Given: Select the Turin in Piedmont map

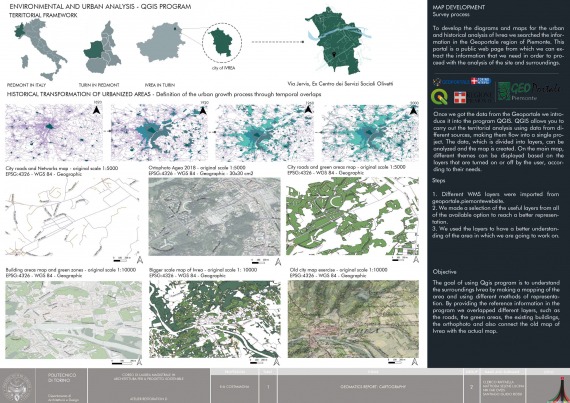Looking at the screenshot, I should (x=102, y=48).
